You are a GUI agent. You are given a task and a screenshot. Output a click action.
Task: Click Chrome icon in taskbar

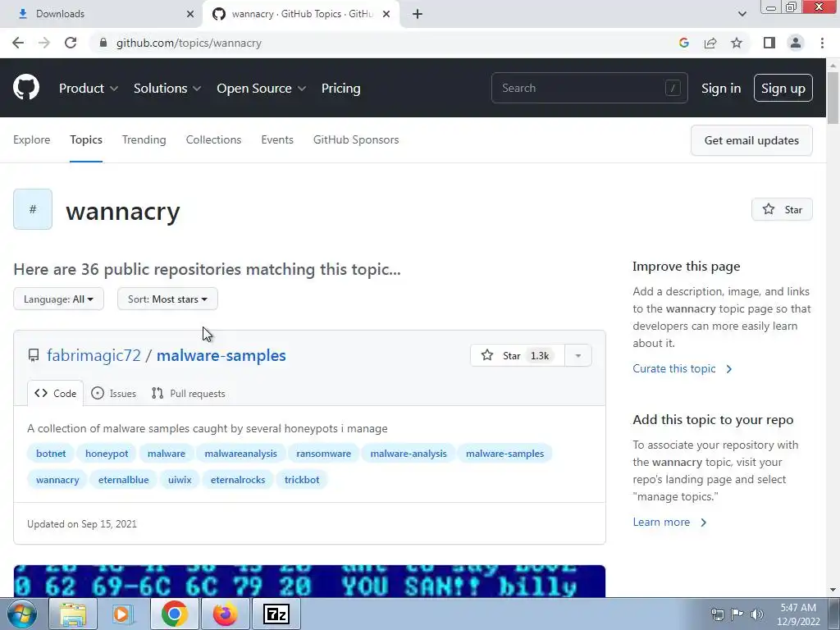point(174,614)
